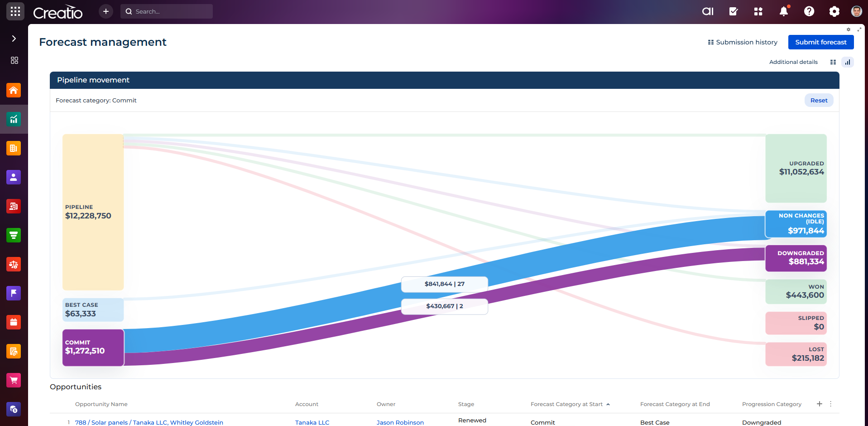Select the purple Downgraded node in the chart

[796, 258]
